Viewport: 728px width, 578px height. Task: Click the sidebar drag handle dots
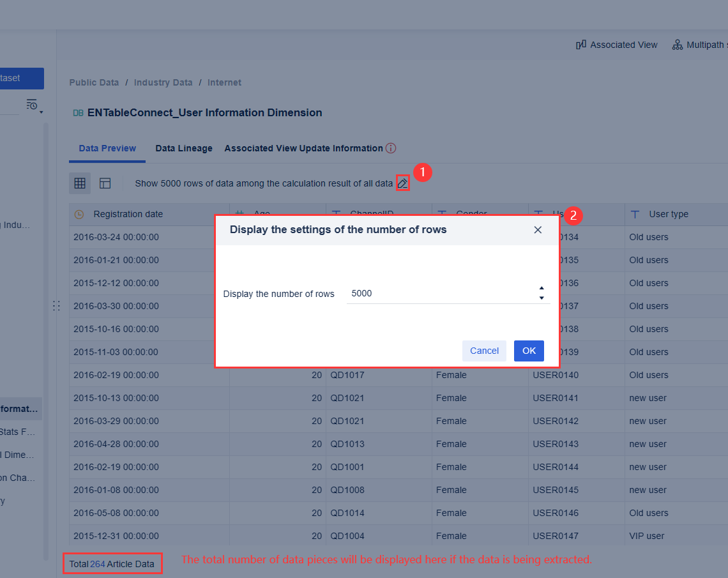point(56,306)
